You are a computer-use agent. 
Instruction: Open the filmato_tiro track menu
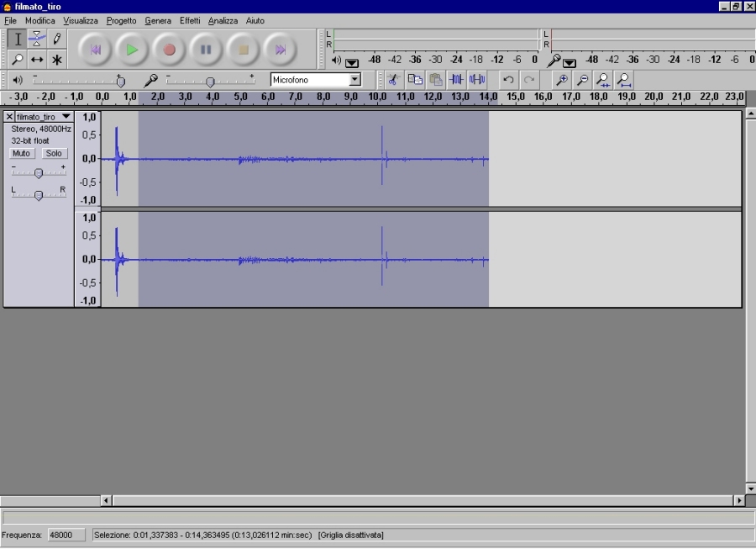(x=44, y=117)
